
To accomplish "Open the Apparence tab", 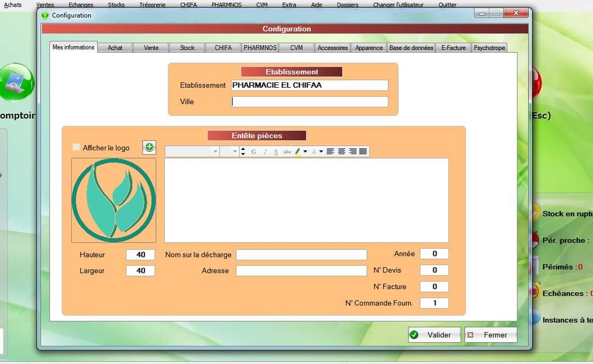I will pos(369,48).
